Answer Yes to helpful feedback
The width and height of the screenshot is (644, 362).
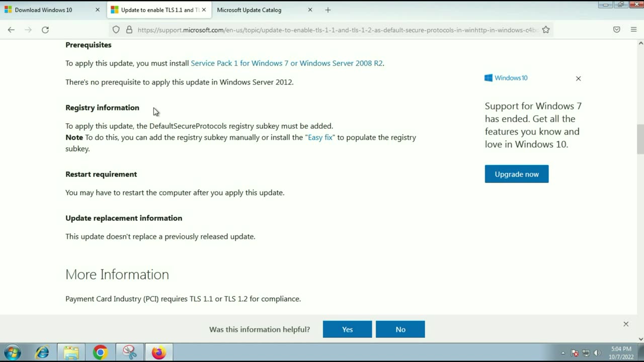[347, 329]
